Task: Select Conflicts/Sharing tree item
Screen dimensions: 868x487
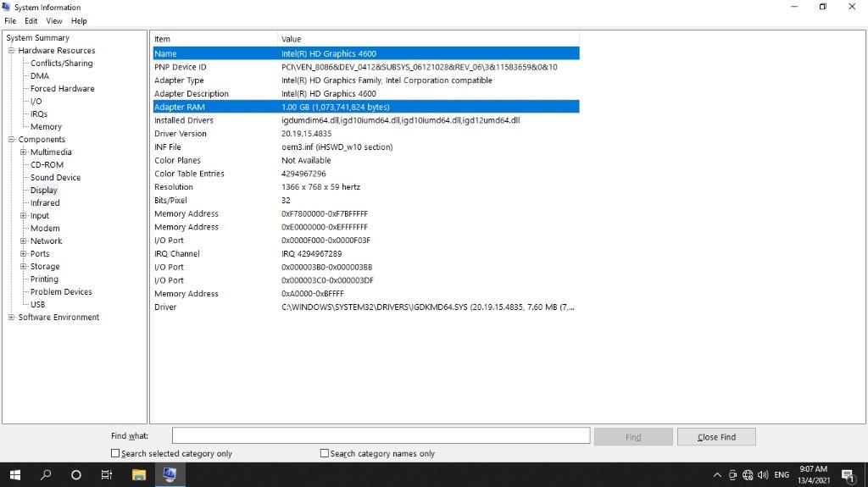Action: click(x=61, y=63)
